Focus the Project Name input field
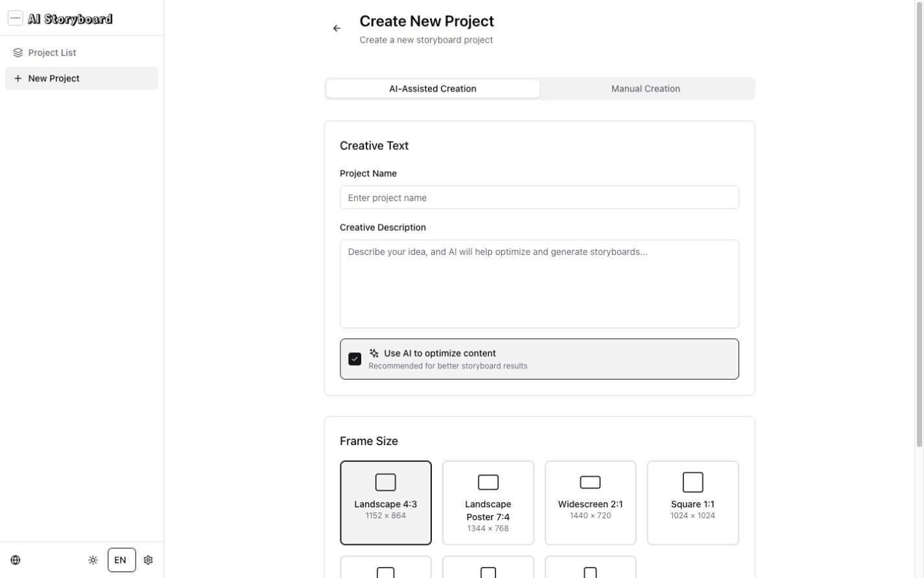The width and height of the screenshot is (924, 578). pos(539,198)
